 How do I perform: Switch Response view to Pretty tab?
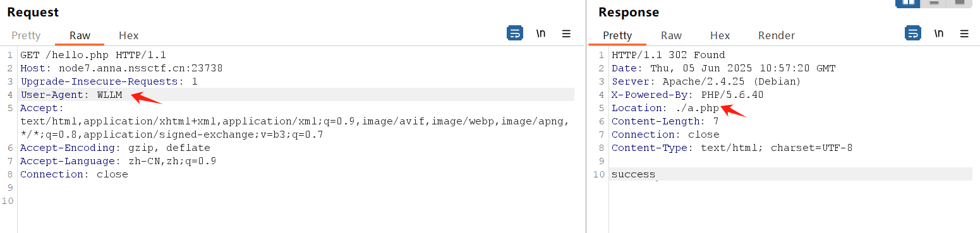[617, 35]
